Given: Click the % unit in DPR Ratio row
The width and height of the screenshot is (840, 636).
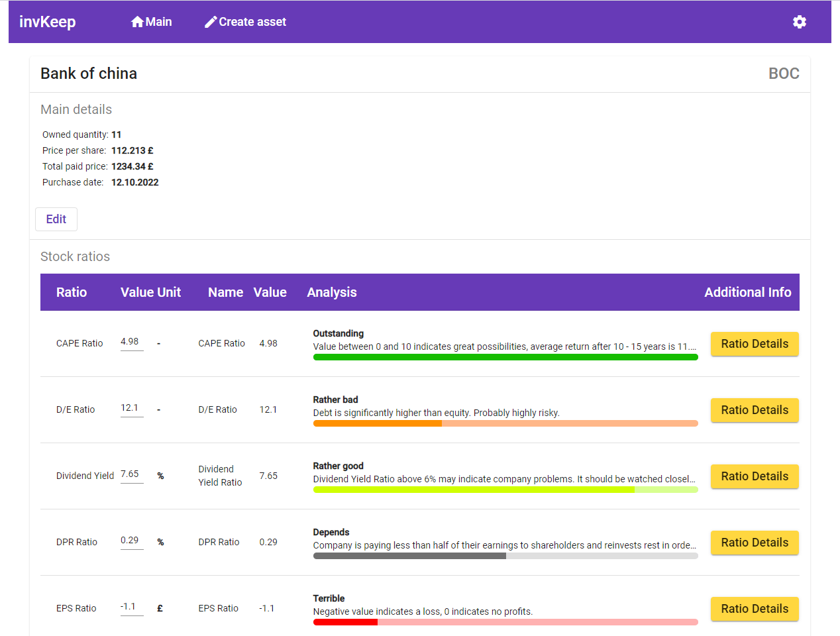Looking at the screenshot, I should coord(160,542).
